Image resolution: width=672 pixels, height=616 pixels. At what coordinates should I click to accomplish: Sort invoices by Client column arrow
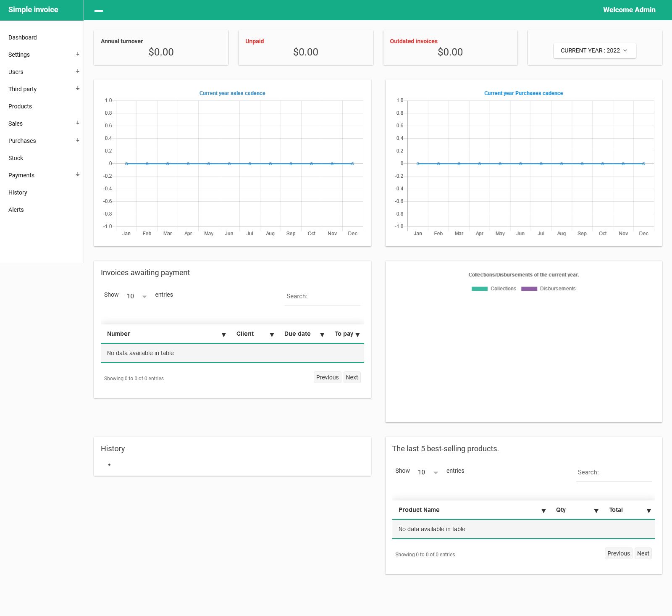pos(272,335)
